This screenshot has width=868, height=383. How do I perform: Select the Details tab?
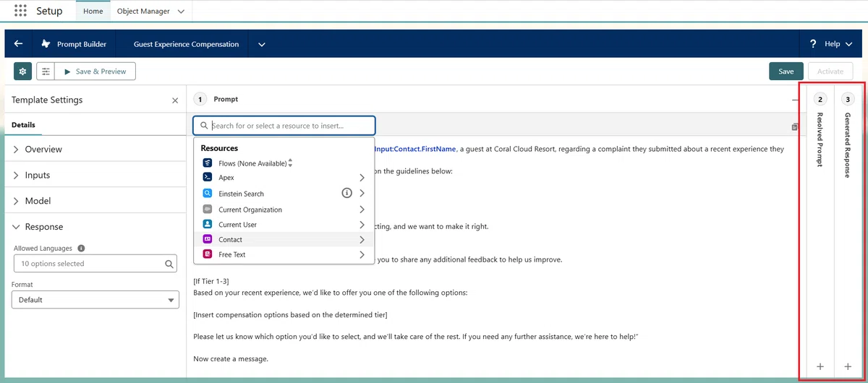point(23,125)
